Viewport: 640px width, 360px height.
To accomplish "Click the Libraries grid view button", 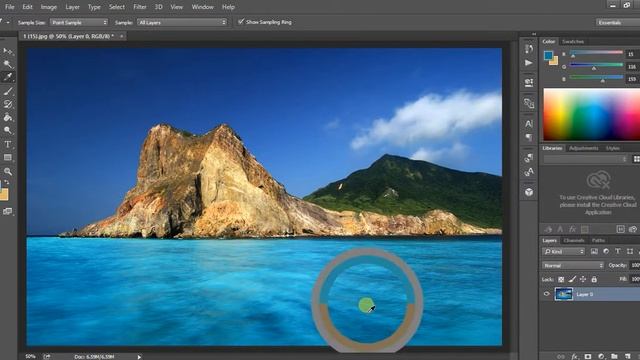I will point(636,159).
